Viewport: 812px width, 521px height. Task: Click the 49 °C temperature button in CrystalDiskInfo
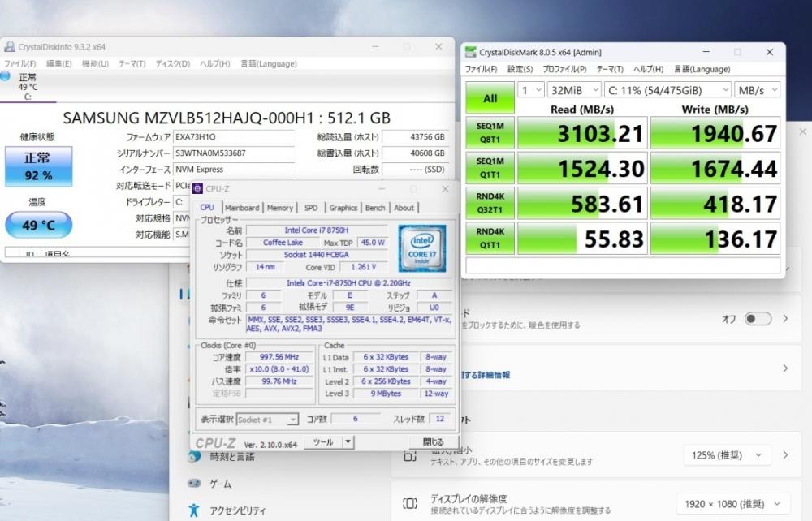38,225
